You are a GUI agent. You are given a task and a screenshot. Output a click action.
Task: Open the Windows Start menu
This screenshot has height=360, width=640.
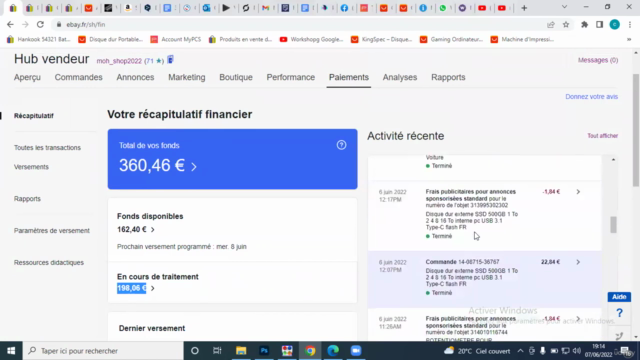point(11,351)
